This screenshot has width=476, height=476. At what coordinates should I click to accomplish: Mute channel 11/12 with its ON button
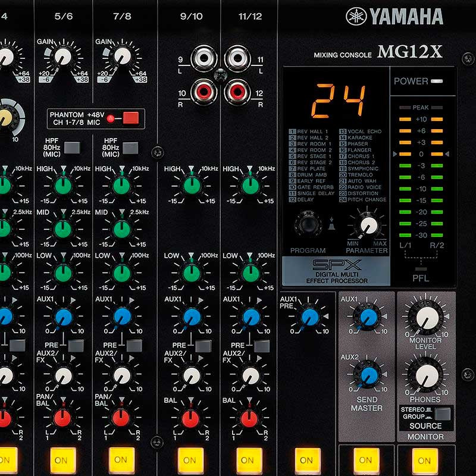[x=249, y=461]
